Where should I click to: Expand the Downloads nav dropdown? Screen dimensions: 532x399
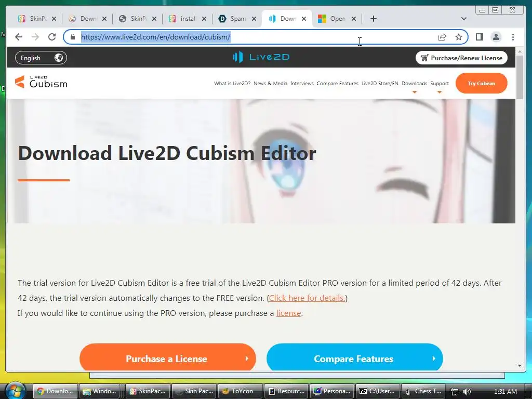click(x=414, y=84)
